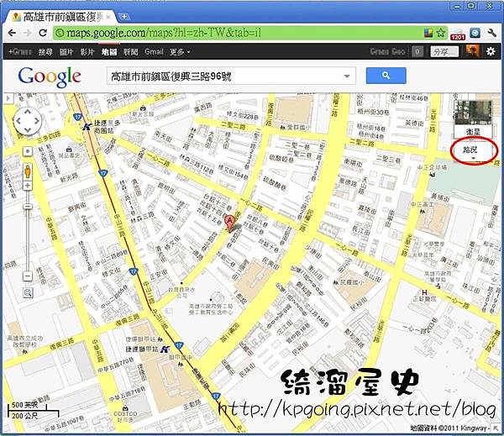
Task: Click the blue circular extension icon
Action: (x=475, y=33)
